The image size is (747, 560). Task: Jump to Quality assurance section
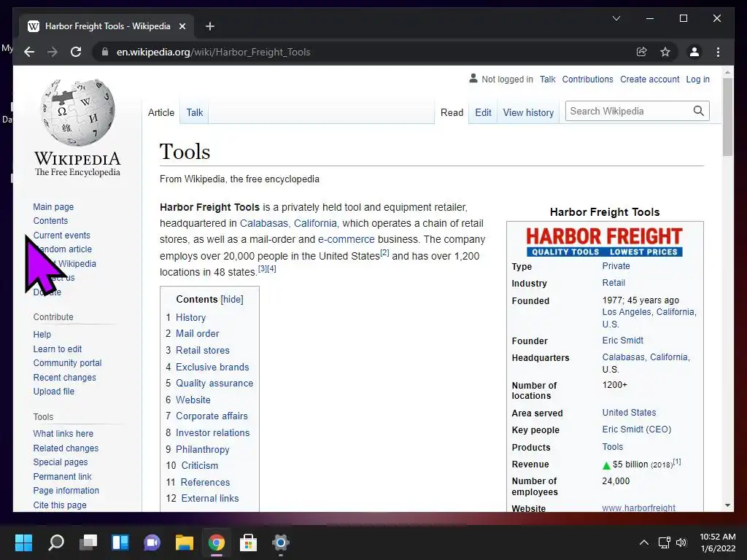click(214, 383)
